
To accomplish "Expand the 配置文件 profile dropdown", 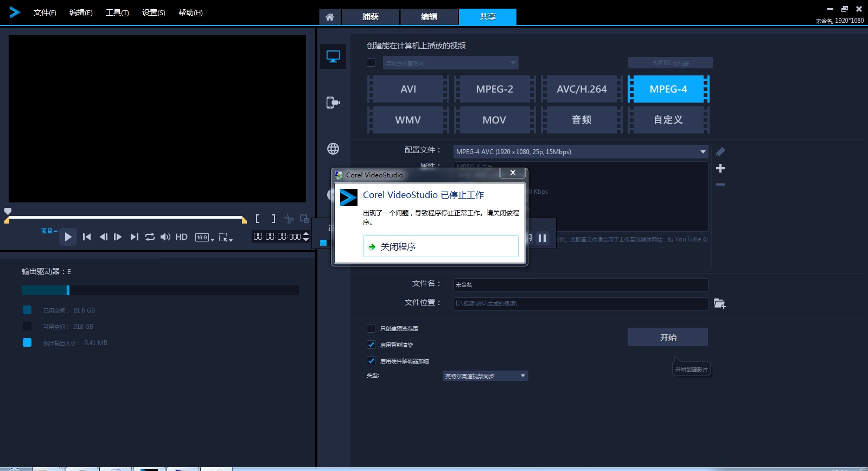I will pyautogui.click(x=581, y=152).
